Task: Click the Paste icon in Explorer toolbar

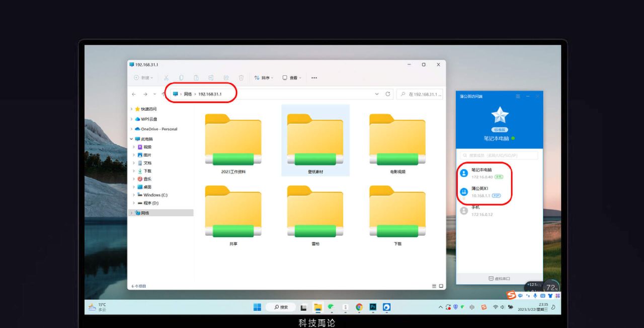Action: coord(196,78)
